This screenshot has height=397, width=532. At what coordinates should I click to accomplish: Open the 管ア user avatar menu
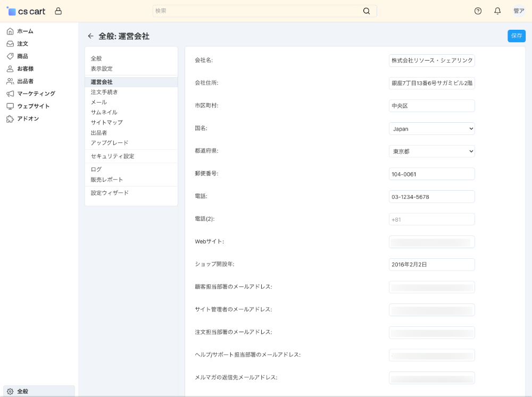click(x=519, y=11)
